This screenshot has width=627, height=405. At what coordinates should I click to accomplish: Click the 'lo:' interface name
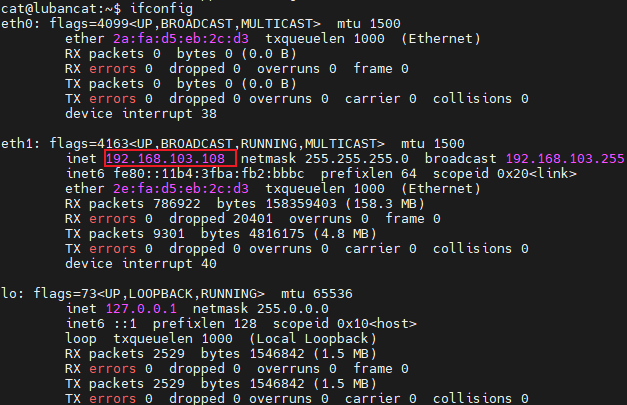click(x=13, y=294)
